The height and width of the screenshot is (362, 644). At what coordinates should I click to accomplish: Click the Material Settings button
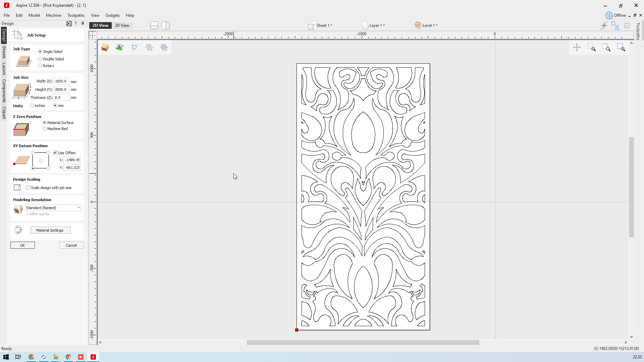tap(50, 230)
